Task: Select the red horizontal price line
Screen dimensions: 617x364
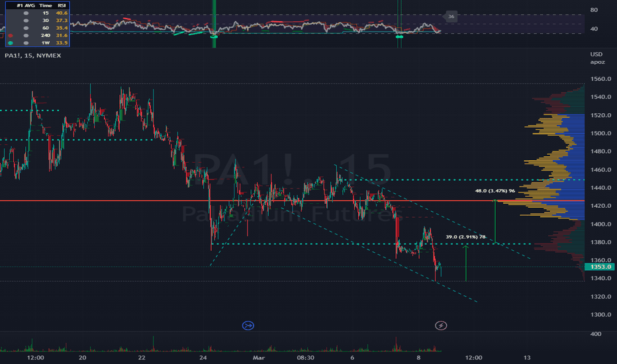Action: tap(292, 201)
